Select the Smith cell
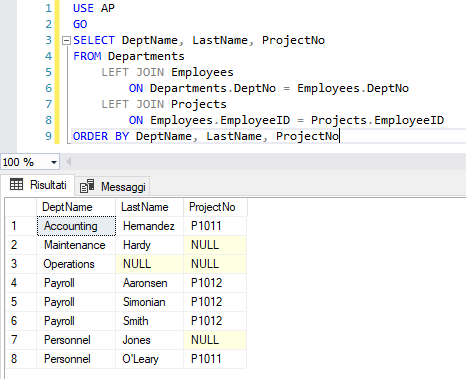The height and width of the screenshot is (379, 466). [x=149, y=321]
